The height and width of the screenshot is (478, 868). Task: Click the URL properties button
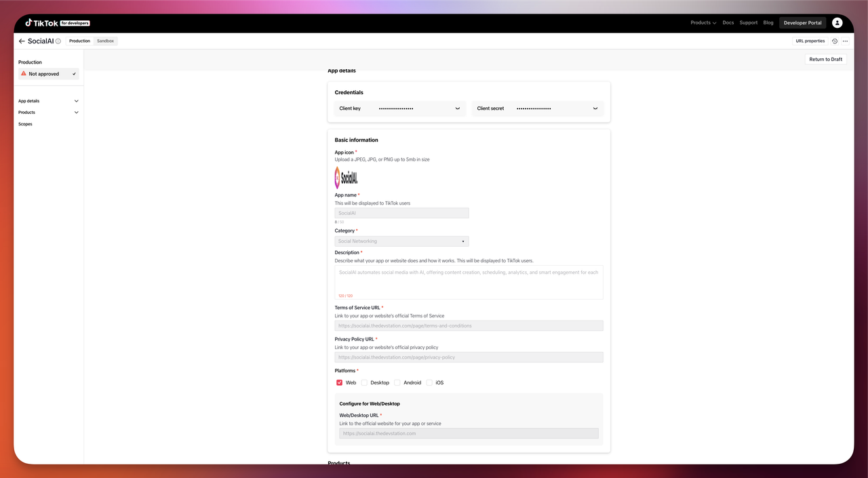click(810, 41)
